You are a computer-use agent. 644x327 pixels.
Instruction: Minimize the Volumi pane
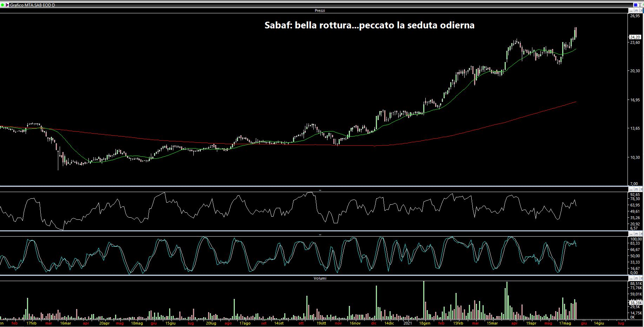(631, 278)
